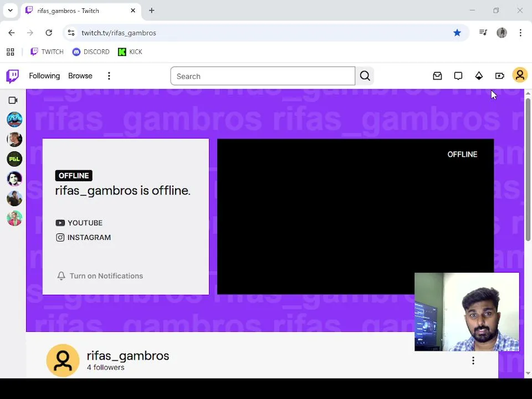Screen dimensions: 532x399
Task: Click the scrollbar down arrow
Action: pos(528,373)
